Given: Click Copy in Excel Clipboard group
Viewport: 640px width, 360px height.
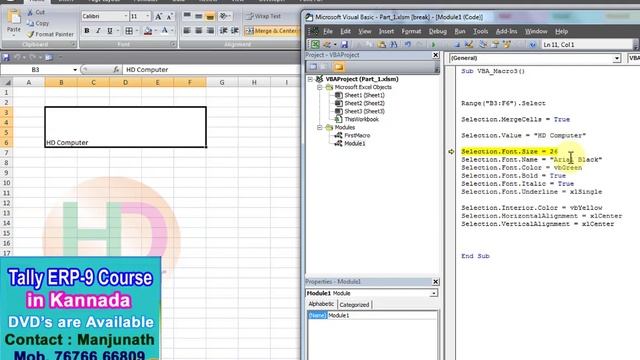Looking at the screenshot, I should click(38, 23).
